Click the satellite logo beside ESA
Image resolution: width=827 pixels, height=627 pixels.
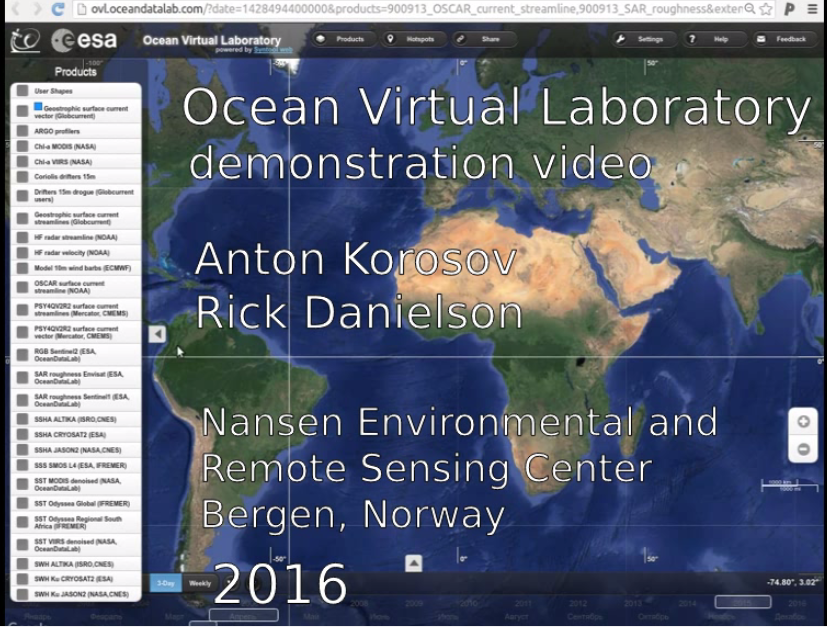pos(25,41)
